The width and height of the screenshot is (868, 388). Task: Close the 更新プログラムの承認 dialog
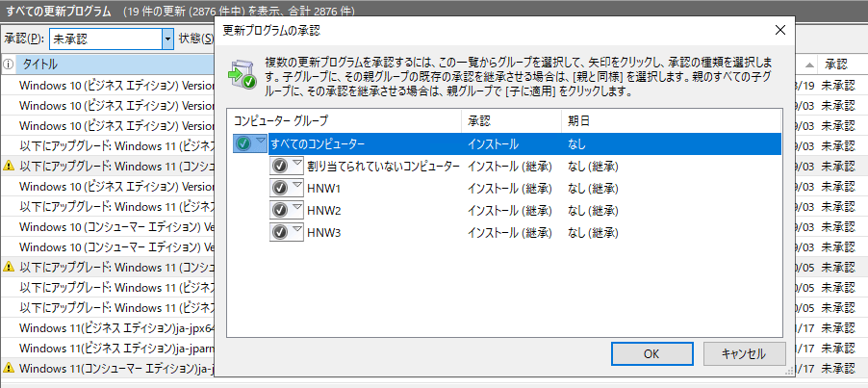(780, 31)
